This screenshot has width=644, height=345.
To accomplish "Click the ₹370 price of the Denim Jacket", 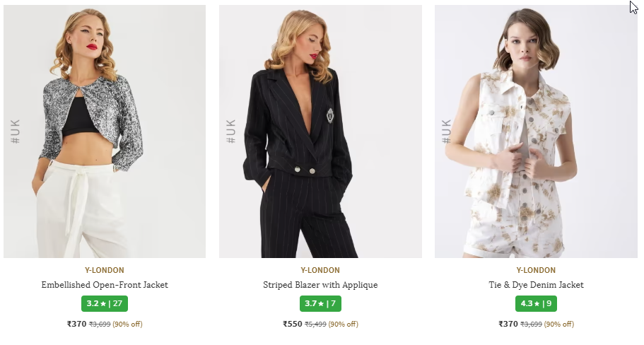I will tap(508, 324).
